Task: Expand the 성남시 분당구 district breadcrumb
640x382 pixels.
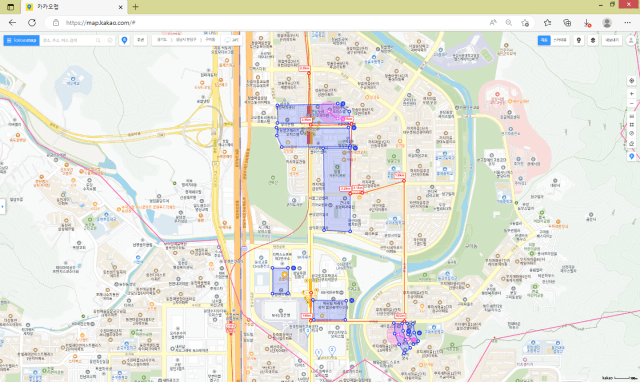Action: click(186, 40)
